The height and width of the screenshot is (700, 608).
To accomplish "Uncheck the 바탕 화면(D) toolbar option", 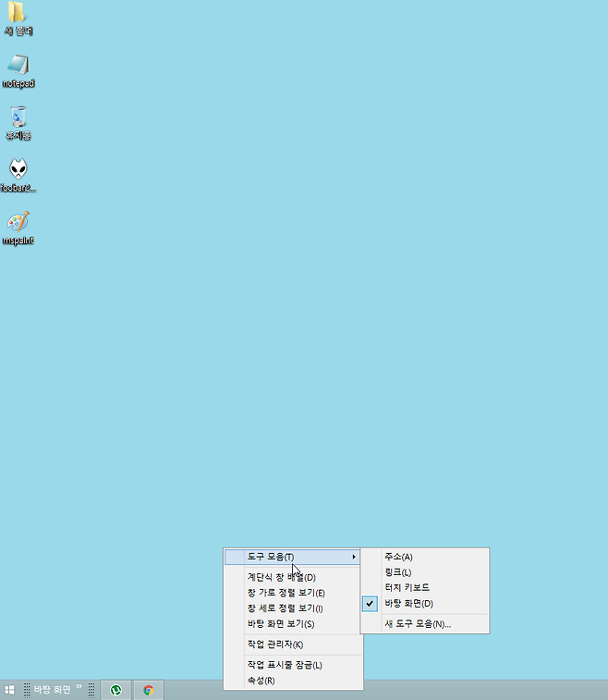I will [408, 603].
